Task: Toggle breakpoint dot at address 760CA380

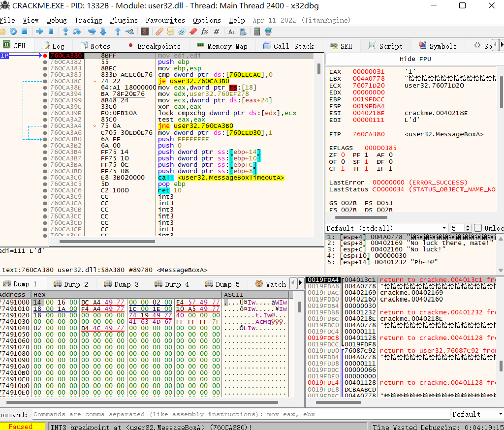Action: [x=45, y=56]
